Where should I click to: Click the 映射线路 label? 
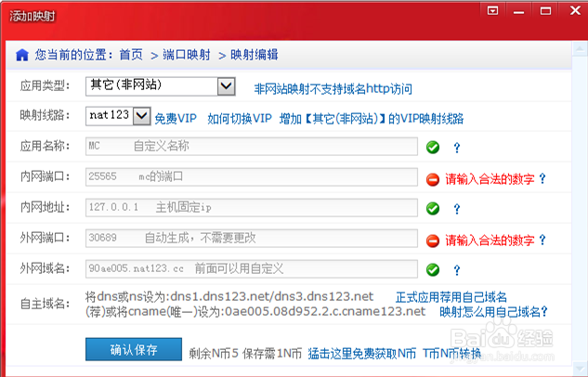coord(45,115)
